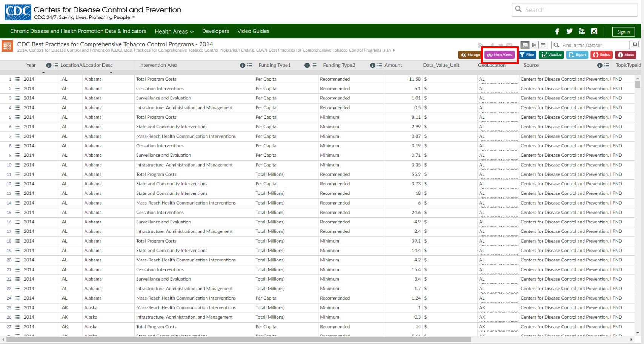Click the Manage button

470,55
